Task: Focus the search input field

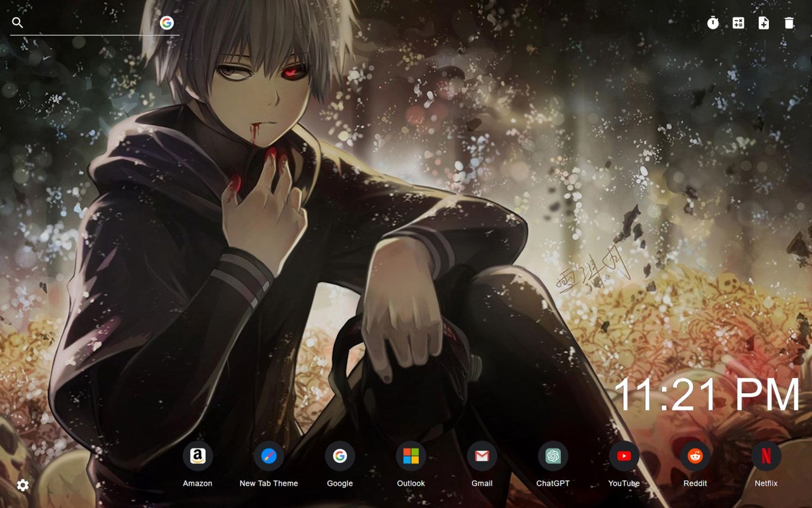Action: [x=92, y=23]
